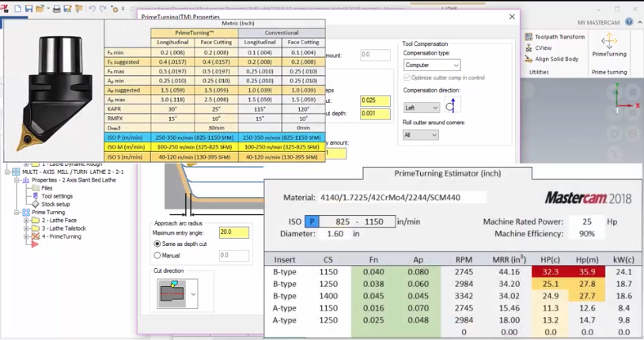Expand the 4 - PrimeTurning operation
The height and width of the screenshot is (340, 644).
(x=27, y=236)
